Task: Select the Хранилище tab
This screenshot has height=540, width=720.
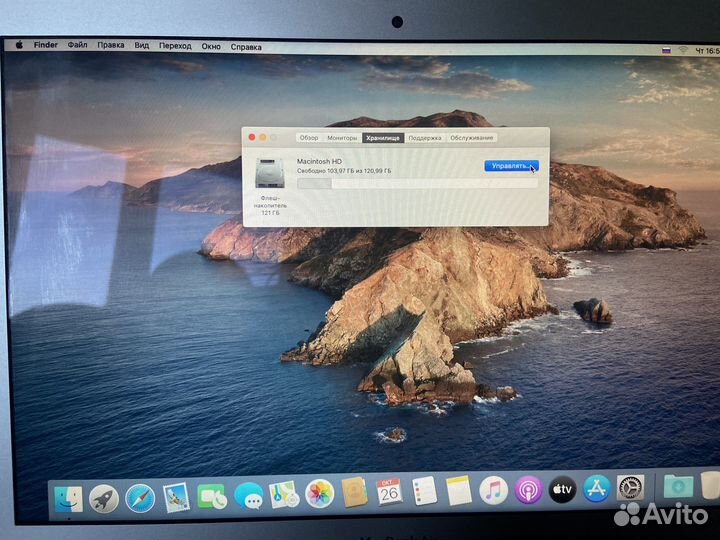Action: coord(383,138)
